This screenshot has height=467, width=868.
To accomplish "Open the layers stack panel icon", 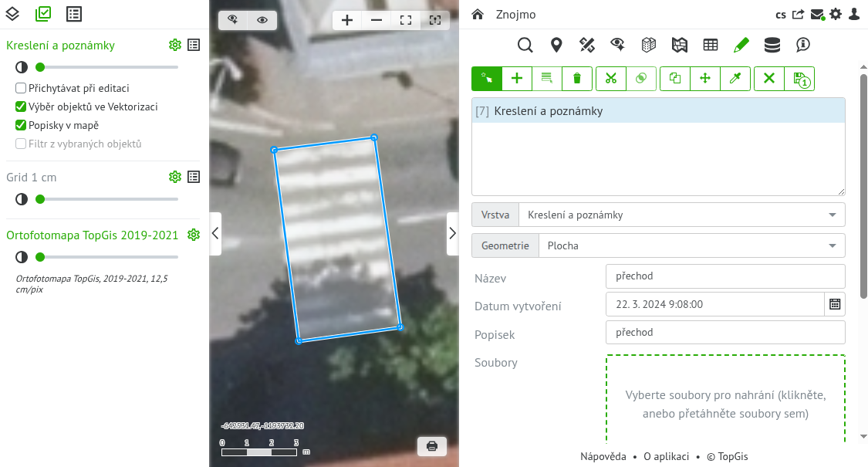I will [x=12, y=14].
